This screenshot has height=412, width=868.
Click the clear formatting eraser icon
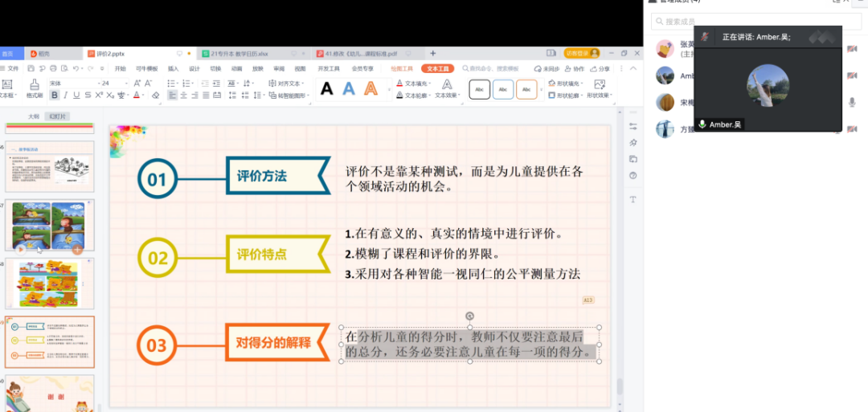pos(156,96)
